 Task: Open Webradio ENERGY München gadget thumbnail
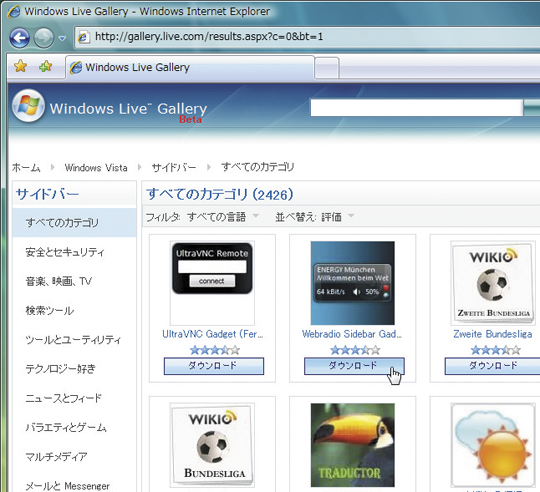(352, 283)
